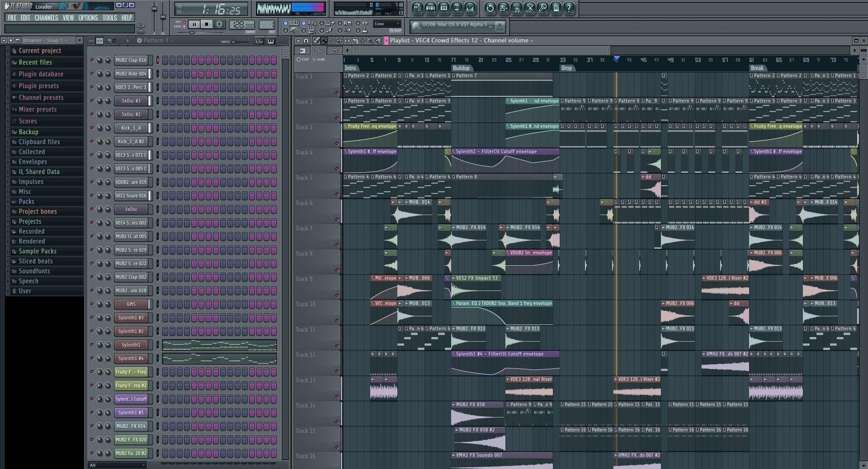Toggle typing keyboard to piano option
This screenshot has height=469, width=868.
pos(285,23)
